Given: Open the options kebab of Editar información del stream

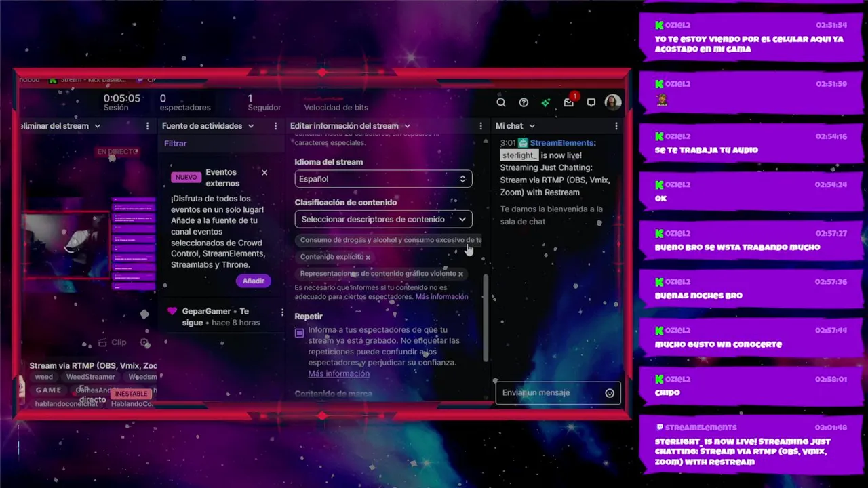Looking at the screenshot, I should [x=481, y=126].
